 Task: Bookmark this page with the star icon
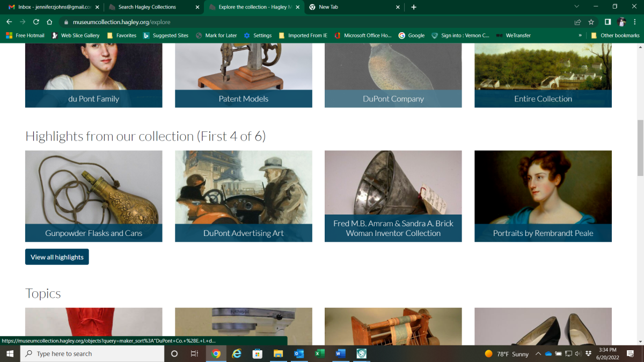(591, 22)
